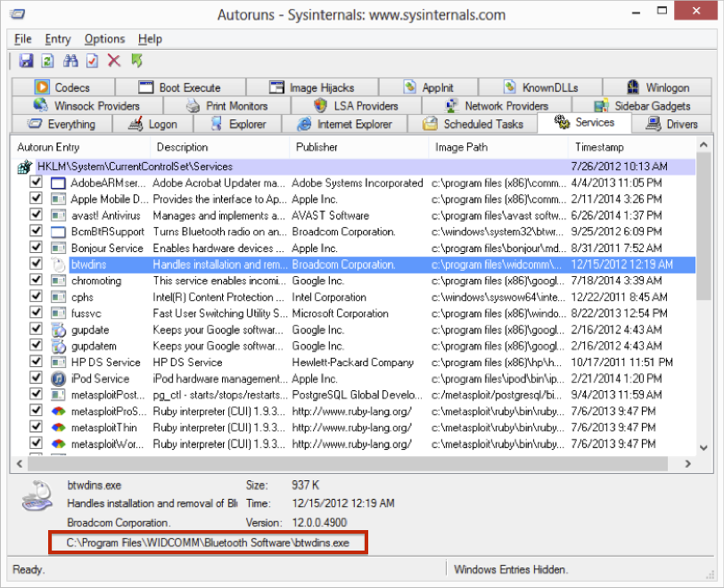Switch to the KnownDLLs tab

(x=540, y=87)
